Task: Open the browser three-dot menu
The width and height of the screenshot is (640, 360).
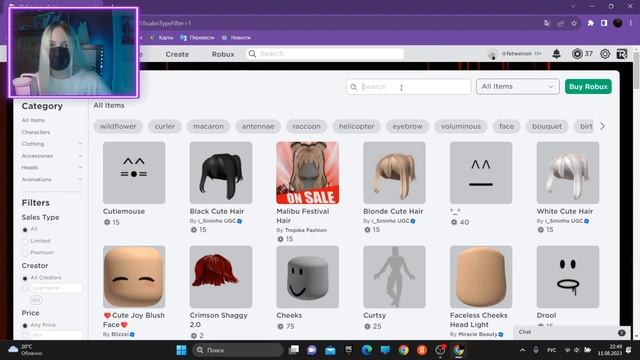Action: coord(631,23)
